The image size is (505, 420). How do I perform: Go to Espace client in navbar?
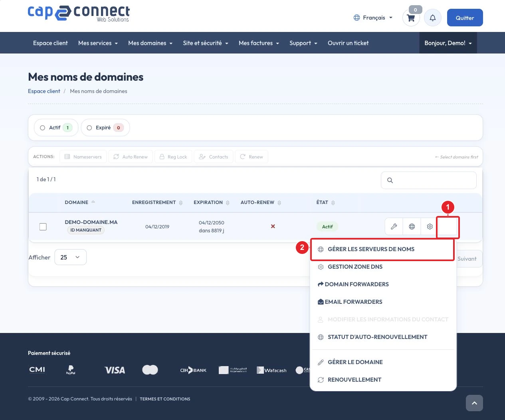click(x=50, y=43)
